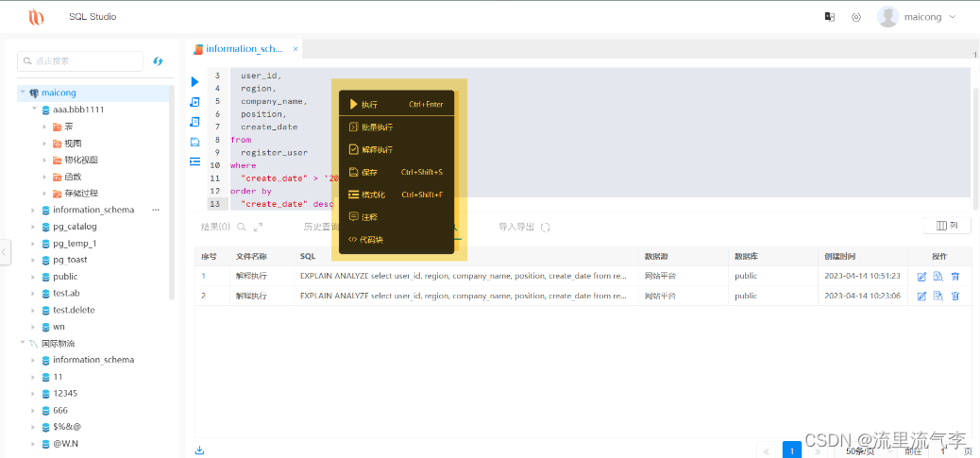Expand the 视图 folder

point(44,144)
